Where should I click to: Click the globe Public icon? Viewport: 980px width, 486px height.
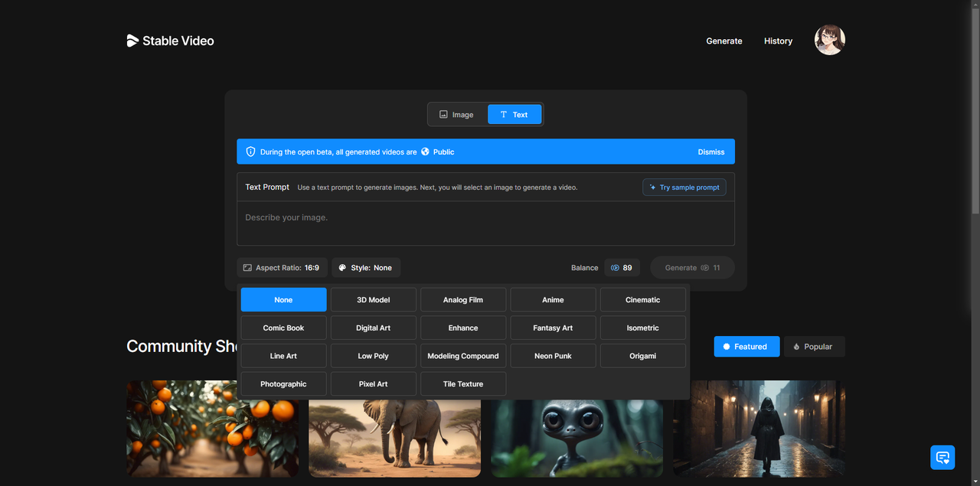425,152
